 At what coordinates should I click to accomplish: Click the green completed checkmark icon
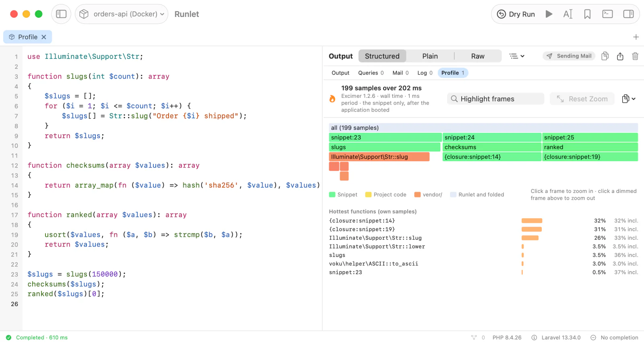point(8,338)
